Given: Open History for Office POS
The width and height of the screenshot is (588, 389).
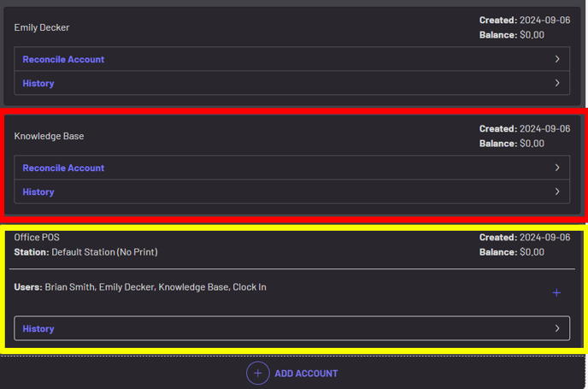Looking at the screenshot, I should point(38,329).
